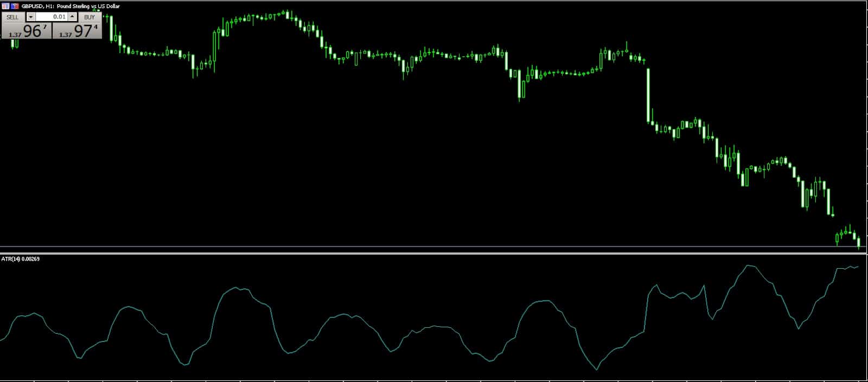Click the sell price tile showing 1.37 96
Viewport: 868px width, 382px height.
point(27,31)
